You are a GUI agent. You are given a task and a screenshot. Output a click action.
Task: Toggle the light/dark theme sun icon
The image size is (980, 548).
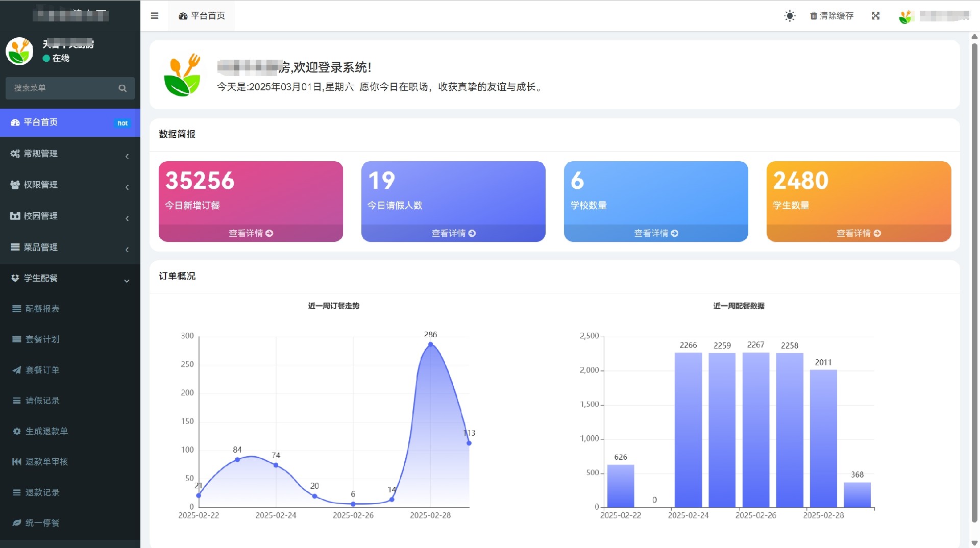click(x=790, y=16)
